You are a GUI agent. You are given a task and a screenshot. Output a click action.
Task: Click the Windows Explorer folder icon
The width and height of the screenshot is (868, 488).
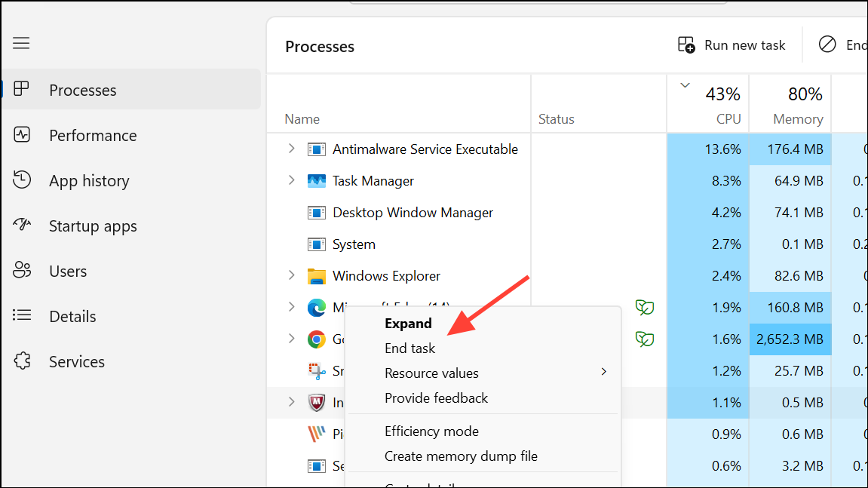click(317, 275)
